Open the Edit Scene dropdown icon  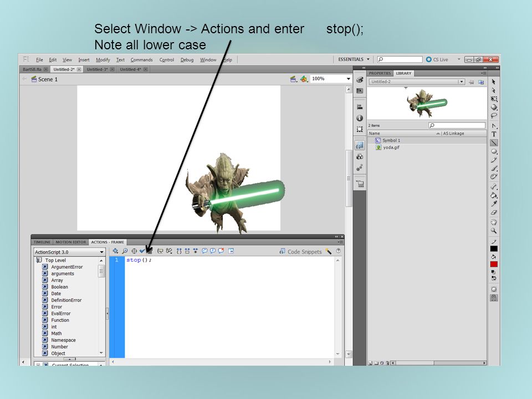click(x=294, y=79)
